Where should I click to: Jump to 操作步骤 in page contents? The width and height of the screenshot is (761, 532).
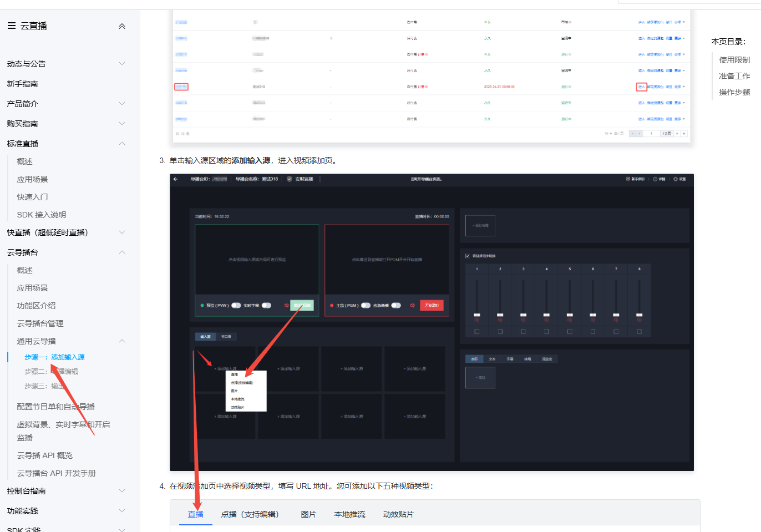[734, 92]
